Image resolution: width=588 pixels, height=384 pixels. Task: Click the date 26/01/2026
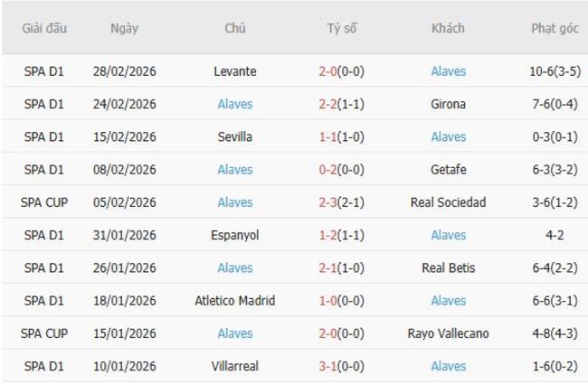click(x=125, y=267)
